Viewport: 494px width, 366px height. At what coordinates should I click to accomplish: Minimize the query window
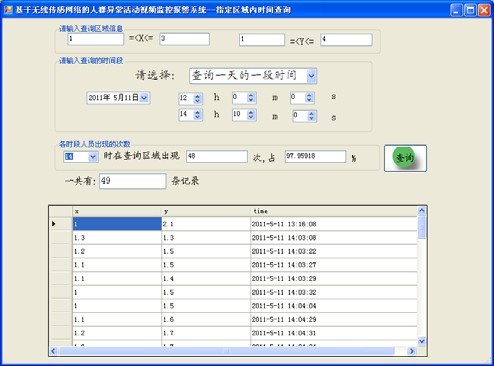pos(456,10)
